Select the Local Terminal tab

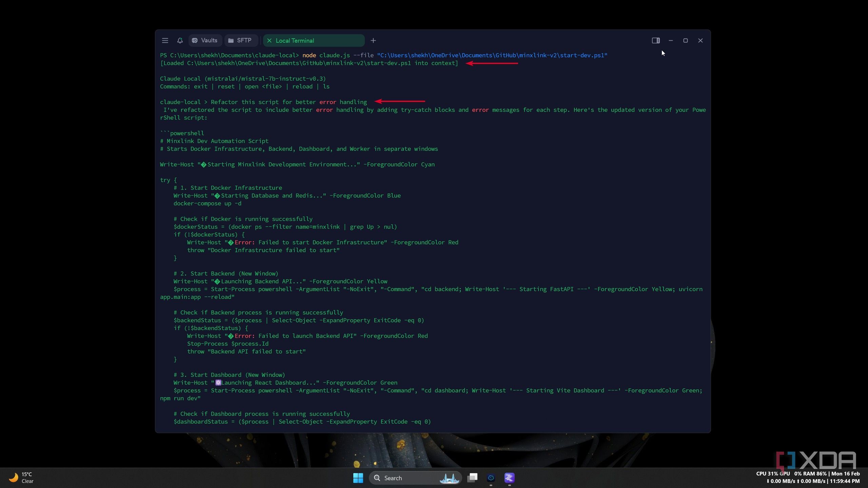pyautogui.click(x=314, y=41)
